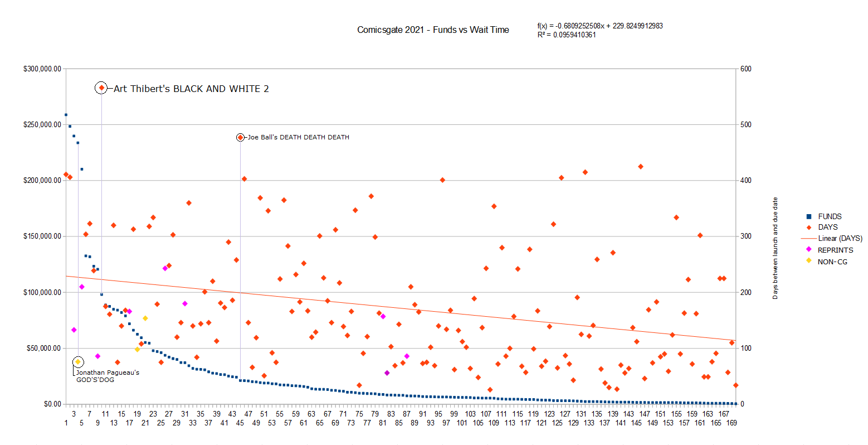Click the 200 label on the days axis

click(745, 292)
